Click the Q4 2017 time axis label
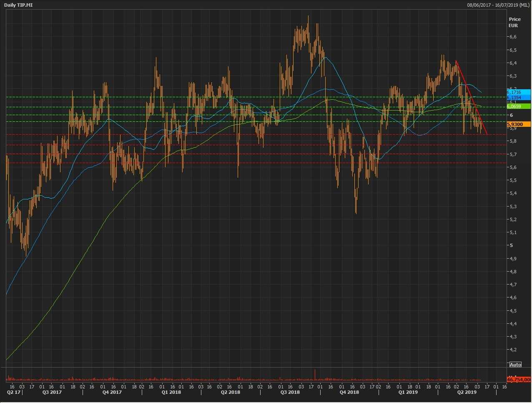Image resolution: width=532 pixels, height=403 pixels. click(112, 393)
